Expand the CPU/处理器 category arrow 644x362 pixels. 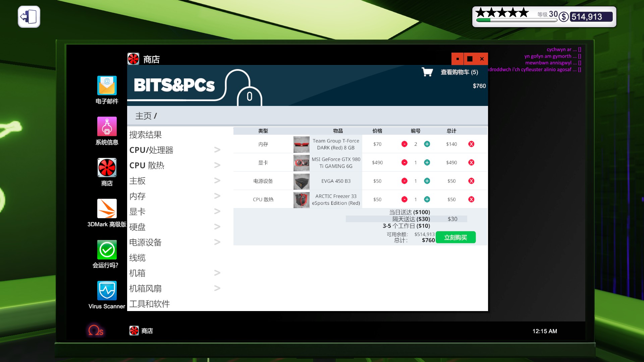coord(217,150)
